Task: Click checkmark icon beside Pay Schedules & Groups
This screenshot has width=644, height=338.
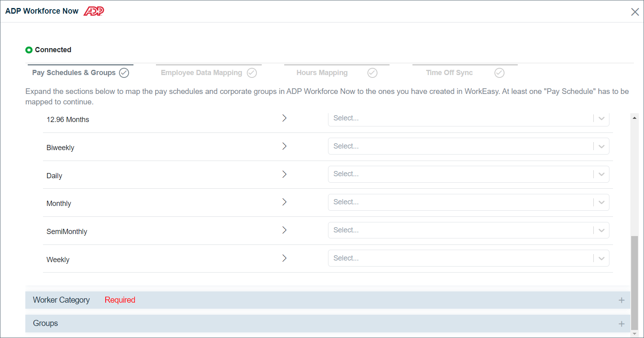Action: point(124,73)
